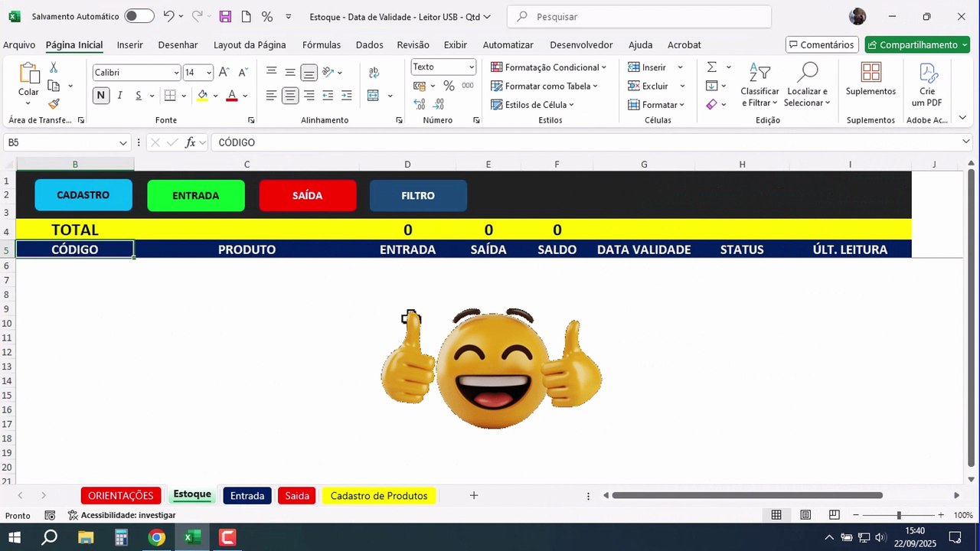Expand Estilos de Célula menu

532,105
